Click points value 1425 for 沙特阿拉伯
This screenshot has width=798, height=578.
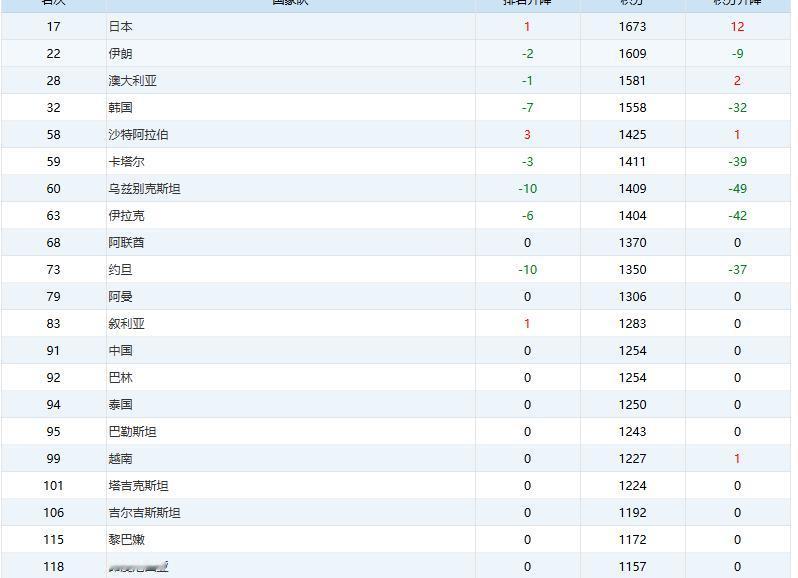click(x=633, y=134)
